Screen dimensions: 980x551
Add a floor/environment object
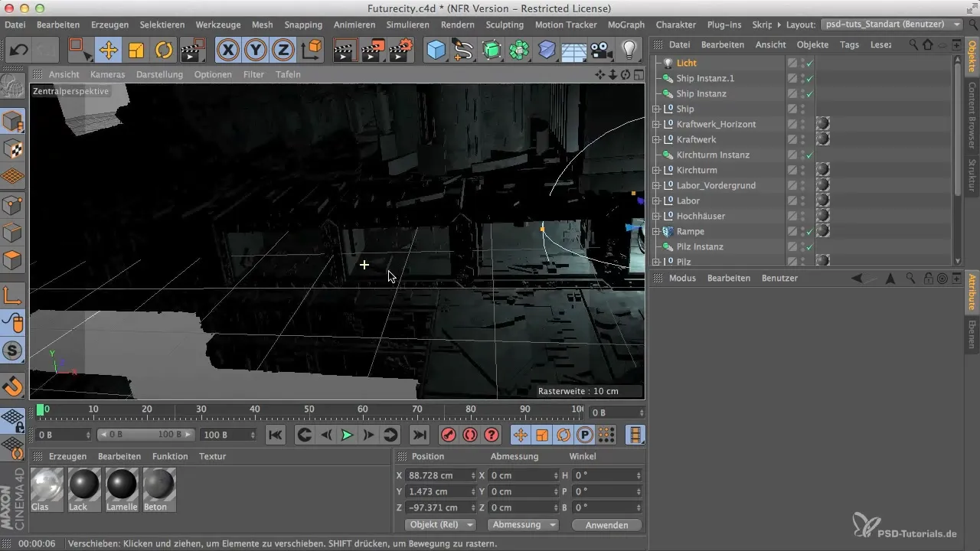click(573, 51)
